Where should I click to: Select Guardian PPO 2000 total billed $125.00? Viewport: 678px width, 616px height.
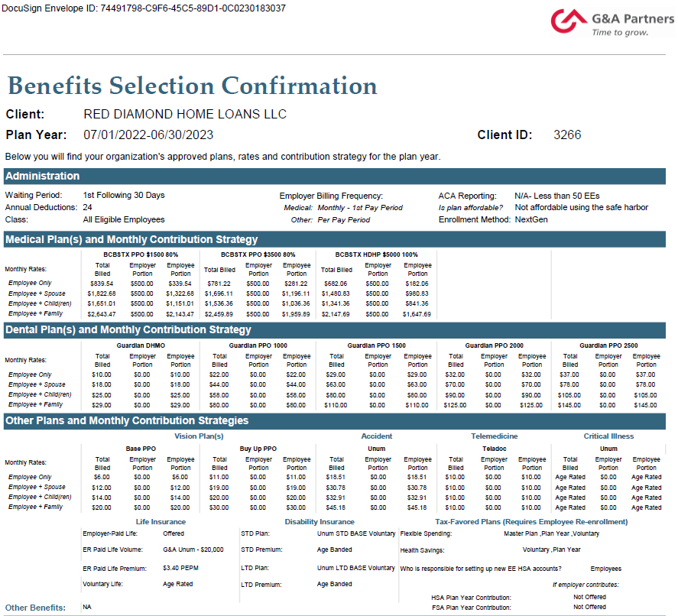coord(455,405)
